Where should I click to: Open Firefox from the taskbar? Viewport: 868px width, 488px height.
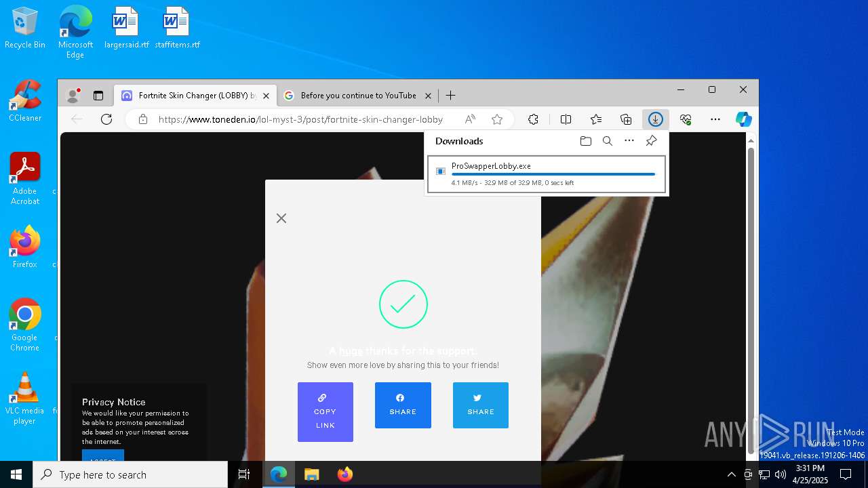coord(345,474)
